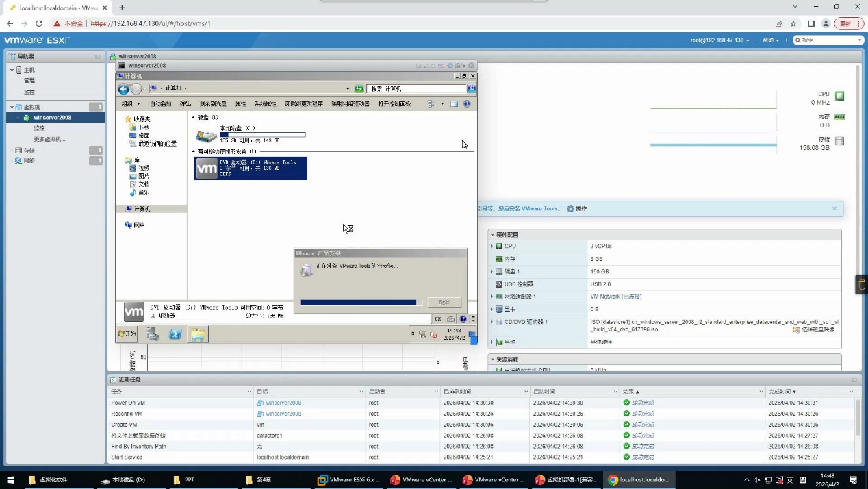The image size is (868, 489).
Task: Select the local disk C: drive icon
Action: coord(206,136)
